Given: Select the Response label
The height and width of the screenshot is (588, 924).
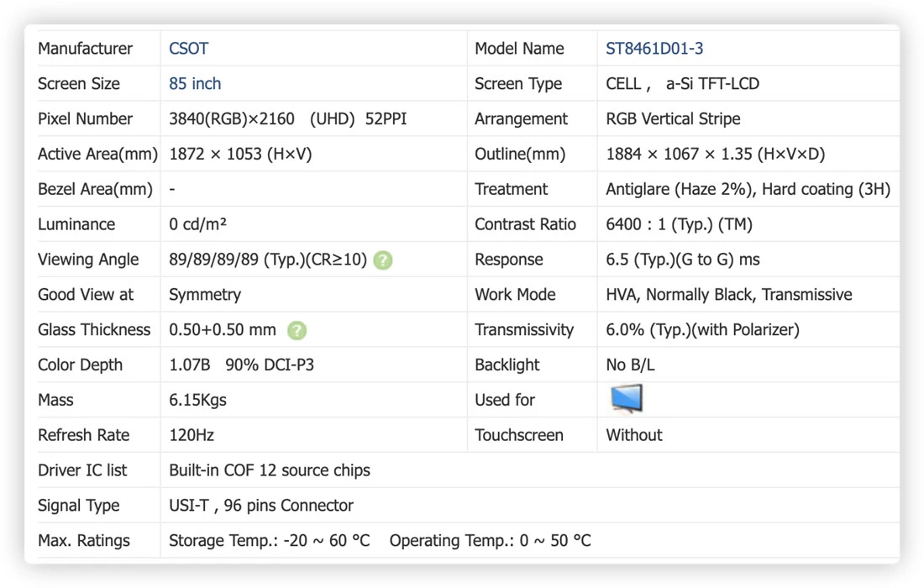Looking at the screenshot, I should click(x=508, y=260).
